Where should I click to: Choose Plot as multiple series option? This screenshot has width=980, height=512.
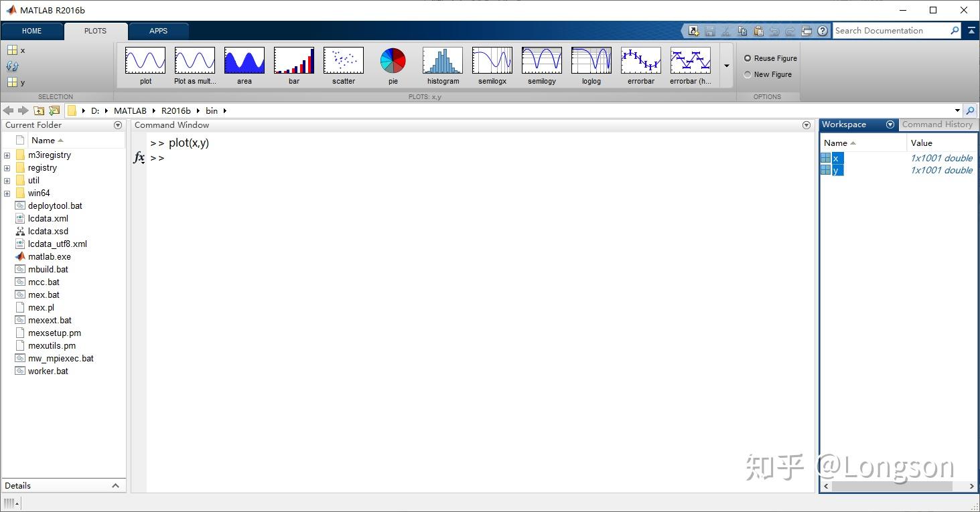(195, 66)
